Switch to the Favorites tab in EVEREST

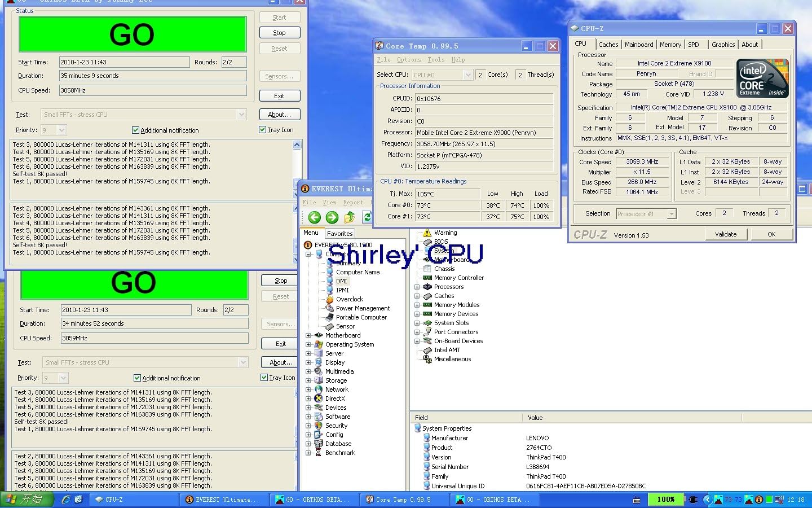click(x=340, y=233)
